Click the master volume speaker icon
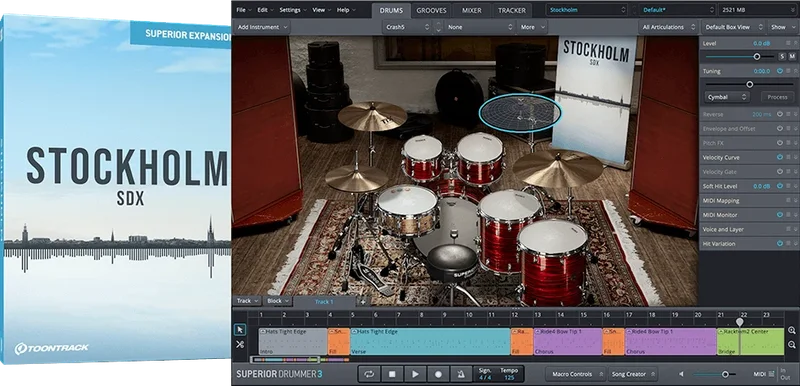This screenshot has height=386, width=800. pyautogui.click(x=681, y=374)
